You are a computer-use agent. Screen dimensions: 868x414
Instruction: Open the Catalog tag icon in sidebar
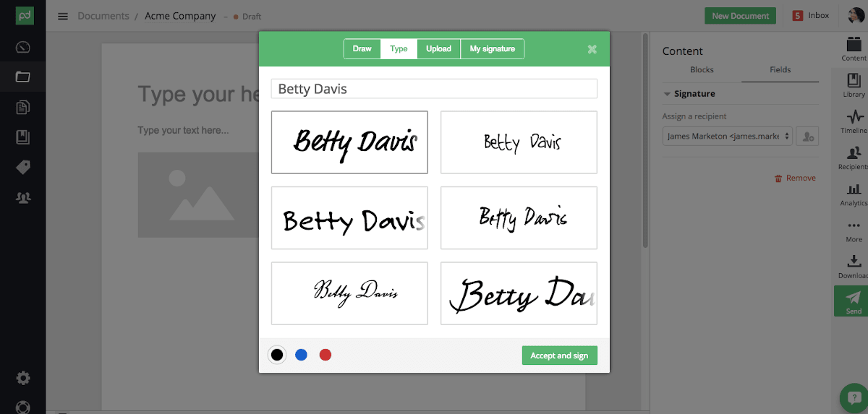(22, 167)
